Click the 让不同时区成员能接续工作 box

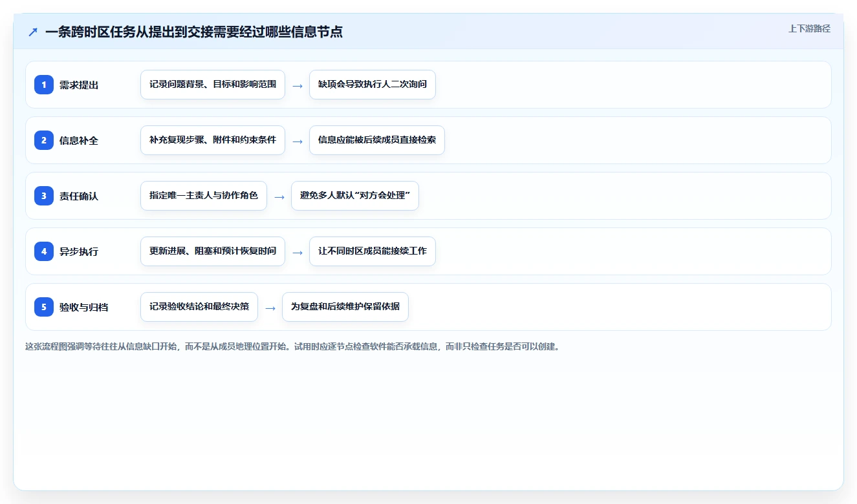(373, 251)
